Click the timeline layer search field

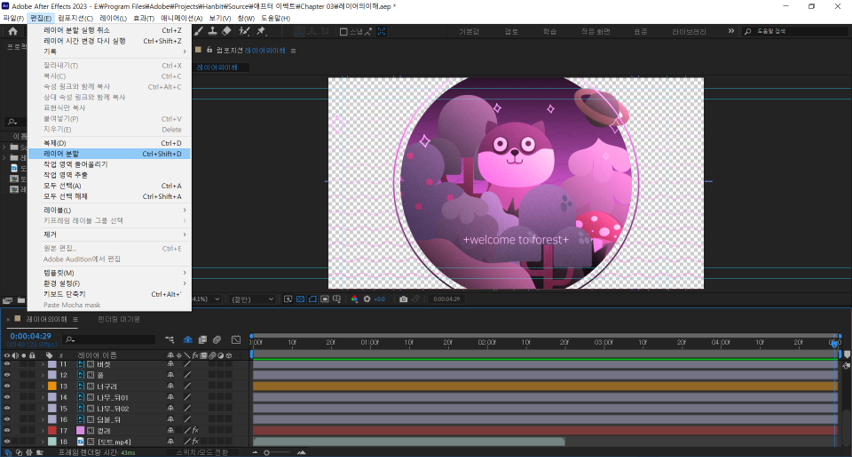coord(109,340)
